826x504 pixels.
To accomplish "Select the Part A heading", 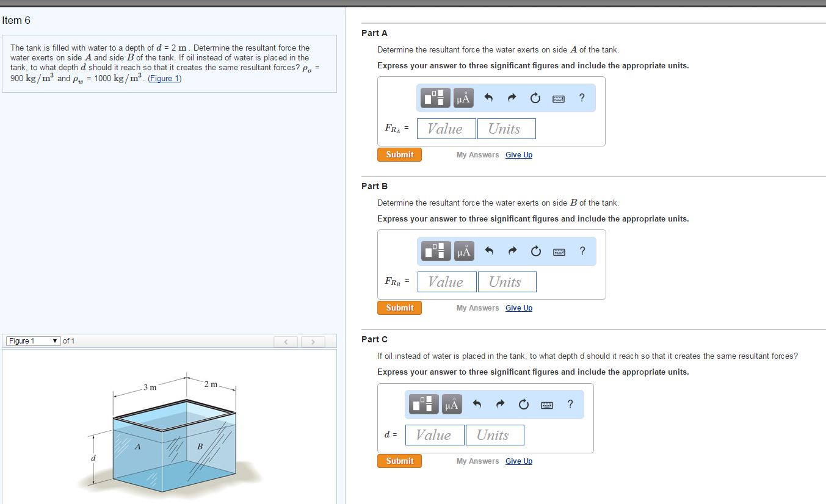I will click(374, 33).
